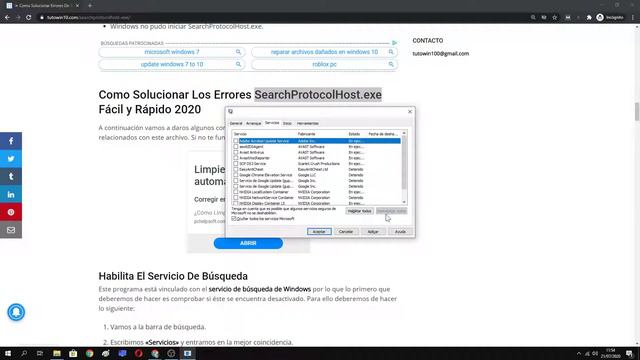Open the browser zoom magnifier icon
Screen dimensions: 640x360
(x=533, y=18)
